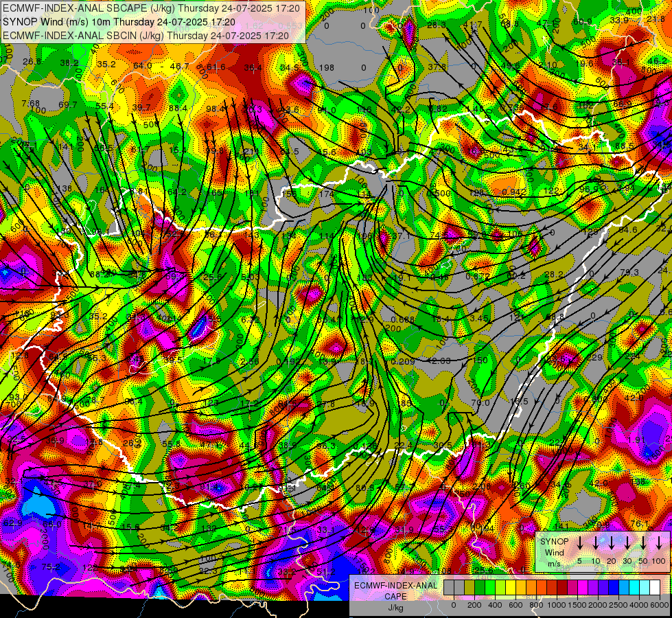The image size is (672, 618).
Task: Click the '198' station value on the map
Action: (x=327, y=68)
